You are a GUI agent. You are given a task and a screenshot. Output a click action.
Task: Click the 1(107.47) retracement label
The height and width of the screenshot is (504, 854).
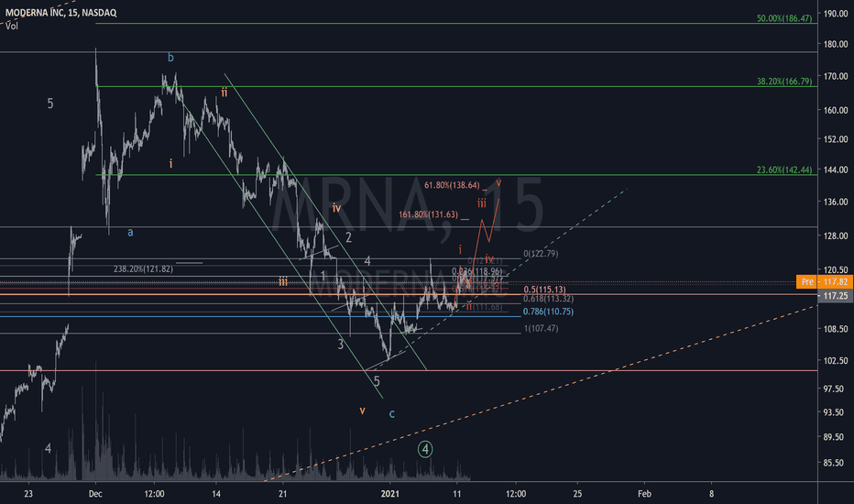[x=541, y=328]
